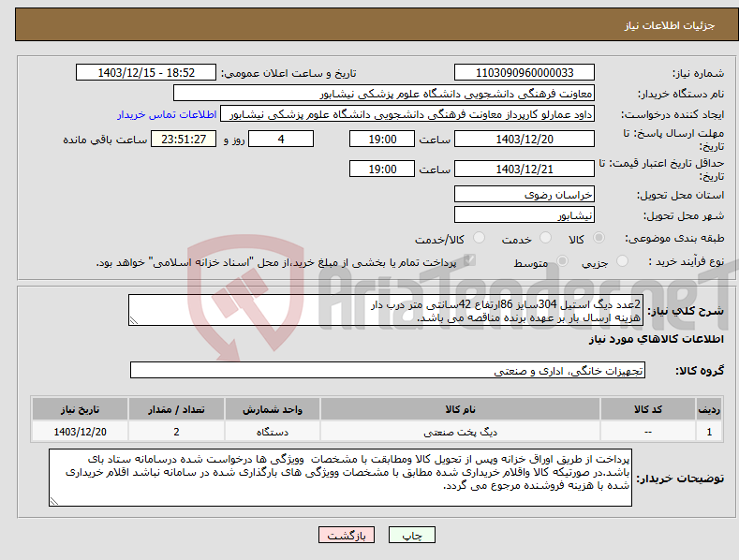Click the گروه کالا label
This screenshot has width=739, height=560.
[x=700, y=371]
